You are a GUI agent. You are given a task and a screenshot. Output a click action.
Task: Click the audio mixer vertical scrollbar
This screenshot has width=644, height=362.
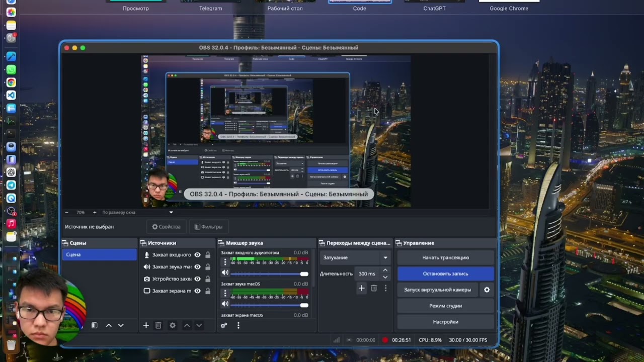pyautogui.click(x=313, y=267)
